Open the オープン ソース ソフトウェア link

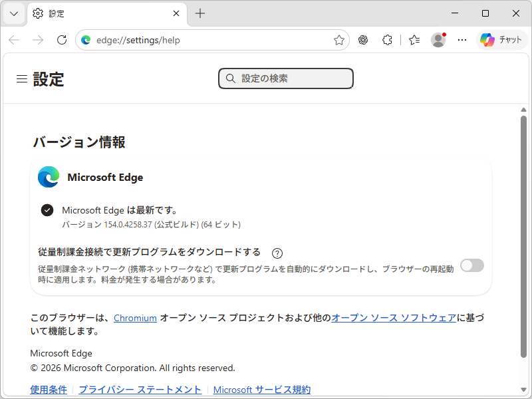[394, 318]
